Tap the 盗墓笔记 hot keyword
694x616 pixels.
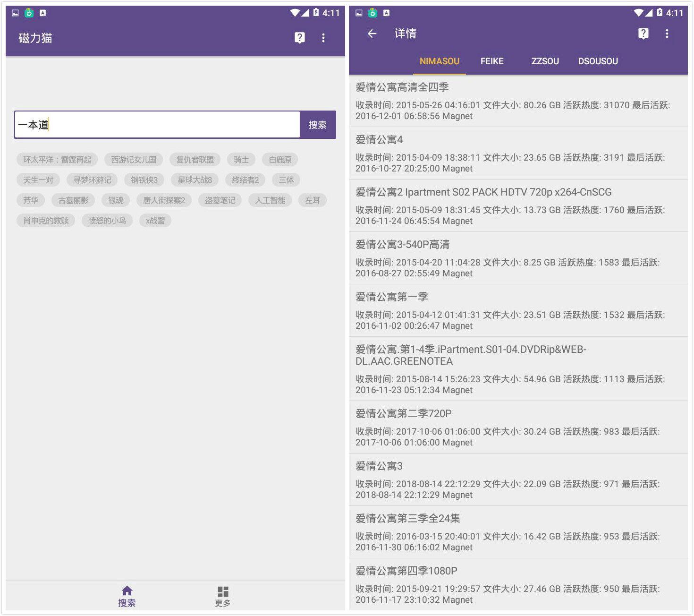pyautogui.click(x=220, y=200)
